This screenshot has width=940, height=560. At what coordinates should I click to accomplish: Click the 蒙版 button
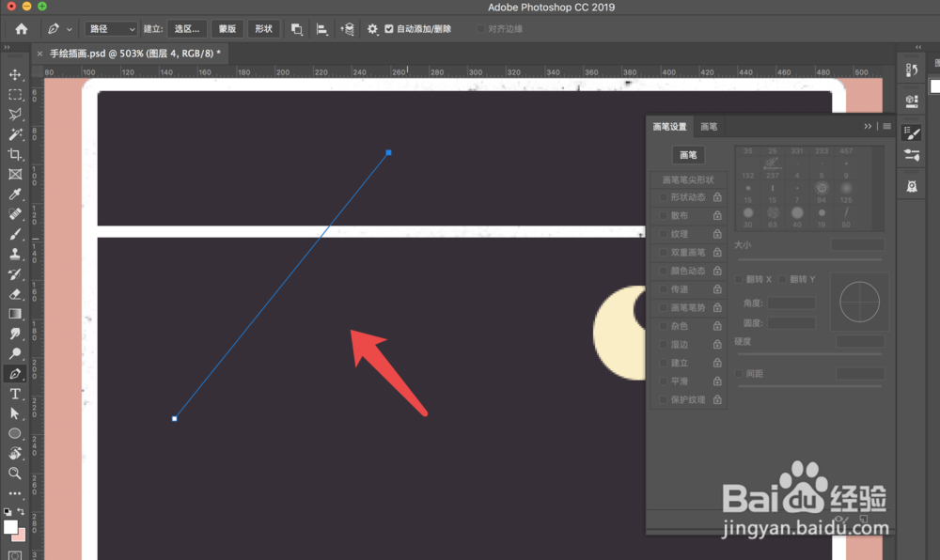227,29
